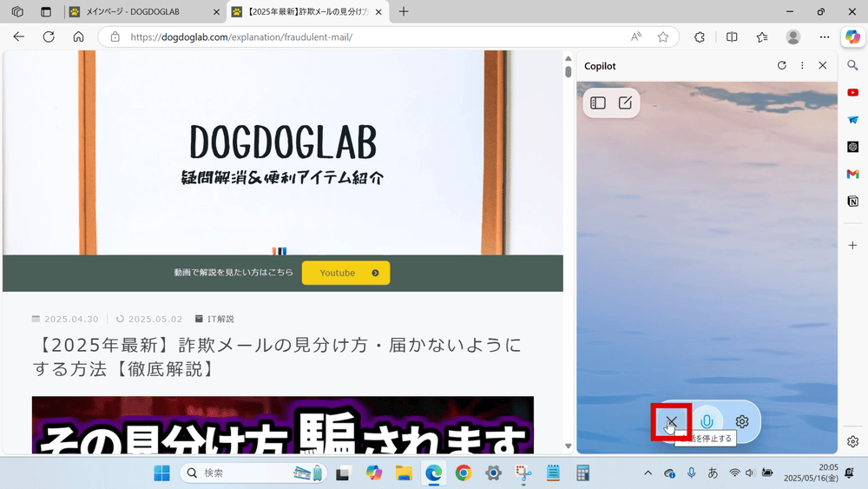868x489 pixels.
Task: Open Notion from the Edge sidebar
Action: (853, 202)
